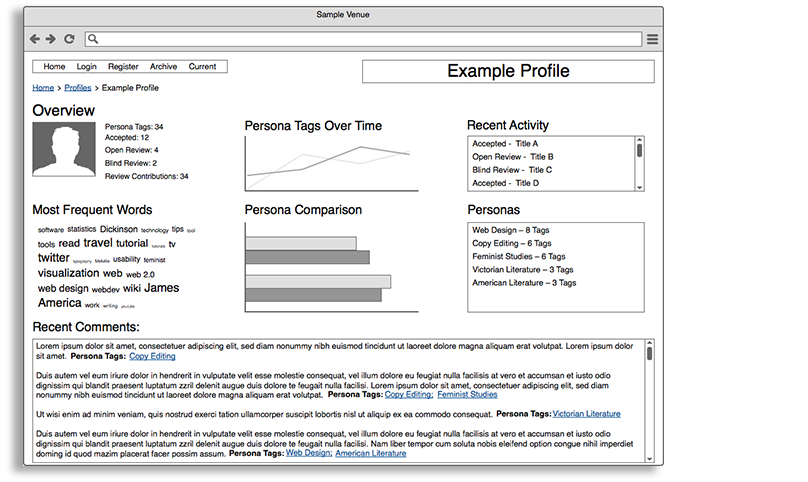Open the Current menu item

tap(202, 67)
